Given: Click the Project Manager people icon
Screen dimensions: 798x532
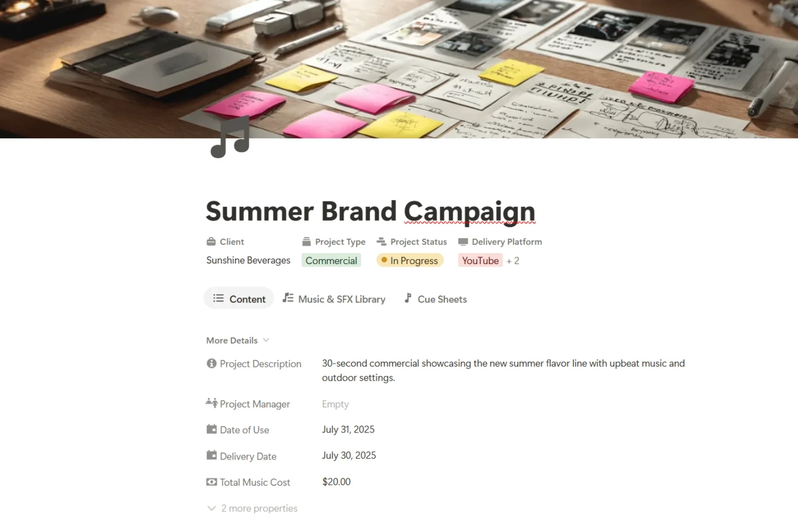Looking at the screenshot, I should [212, 403].
